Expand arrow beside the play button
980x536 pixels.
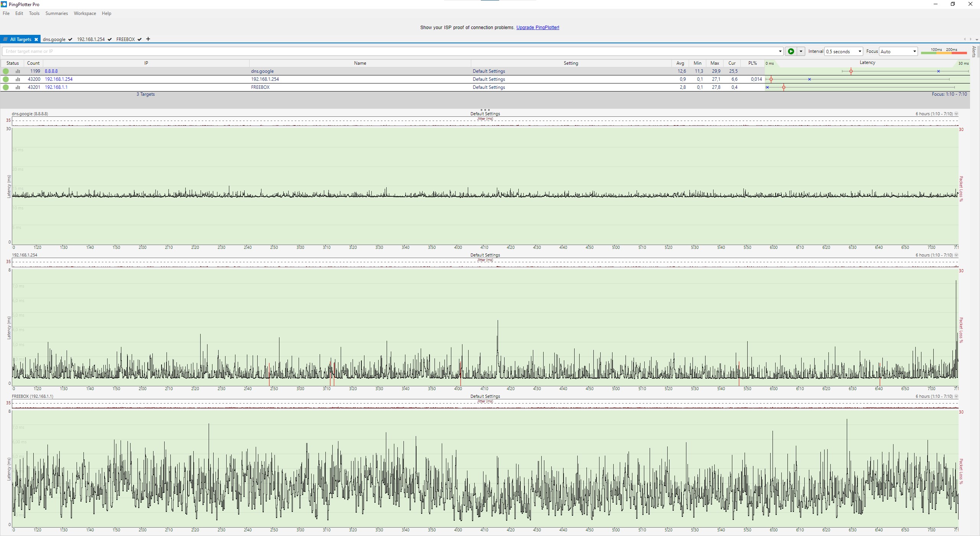point(801,51)
